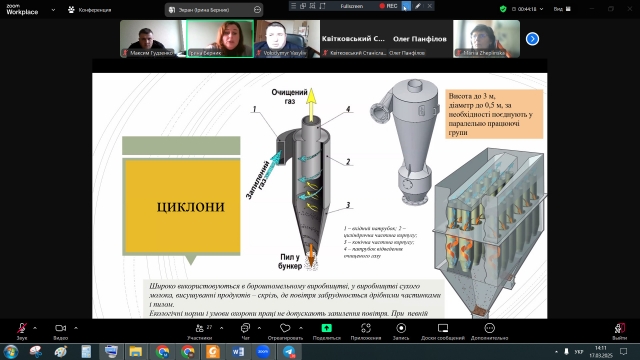Open Windows Start button
This screenshot has height=360, width=640.
[x=11, y=352]
